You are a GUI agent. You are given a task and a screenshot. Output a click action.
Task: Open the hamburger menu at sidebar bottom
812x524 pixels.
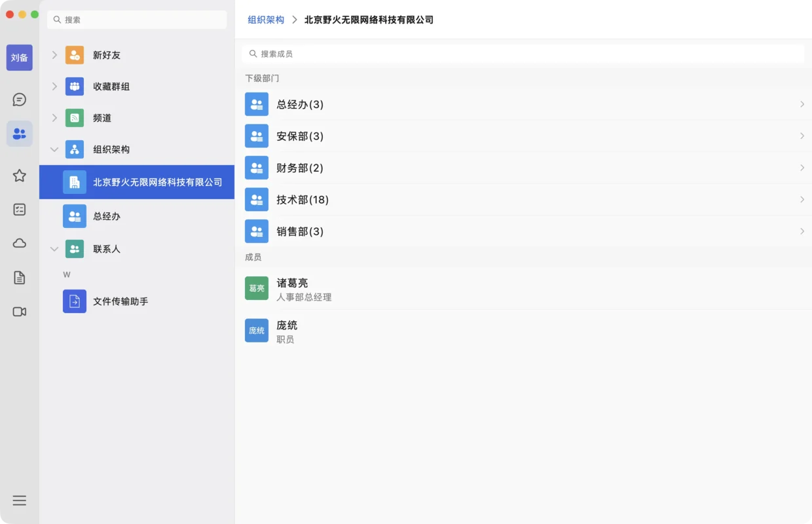click(20, 500)
